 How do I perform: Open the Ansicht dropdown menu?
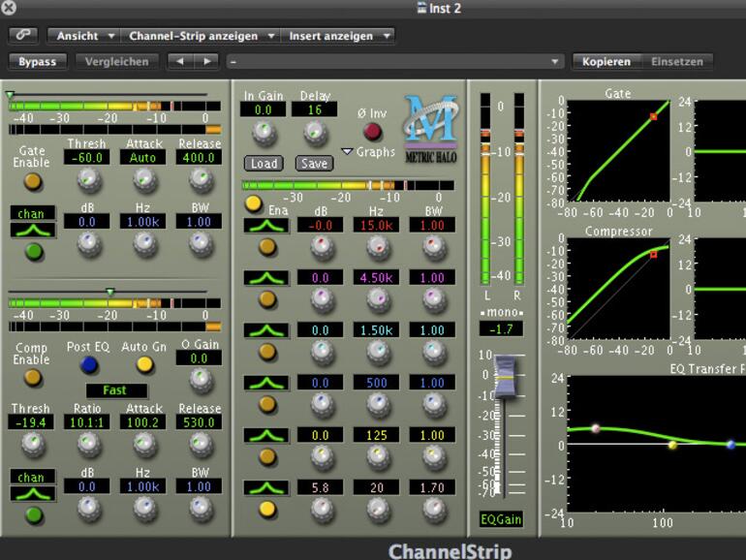click(84, 36)
